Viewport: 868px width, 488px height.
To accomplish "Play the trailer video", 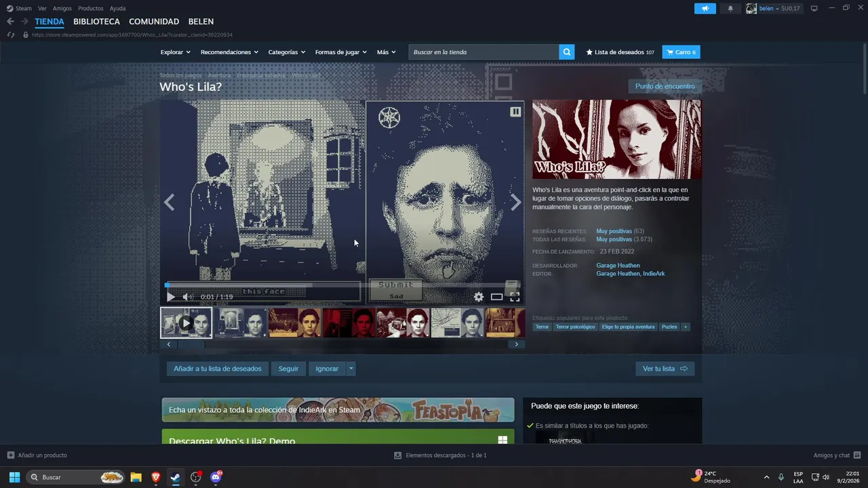I will (171, 297).
